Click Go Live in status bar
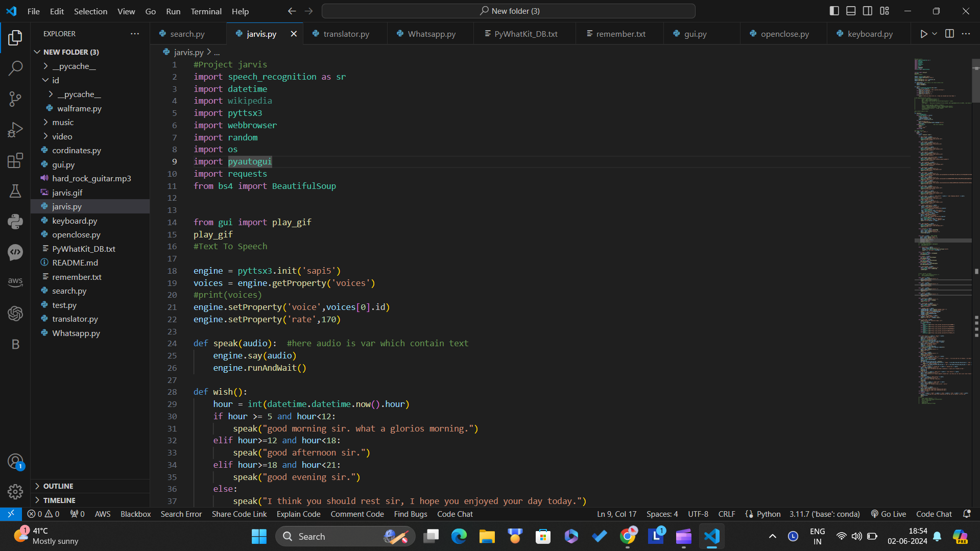 pos(889,514)
